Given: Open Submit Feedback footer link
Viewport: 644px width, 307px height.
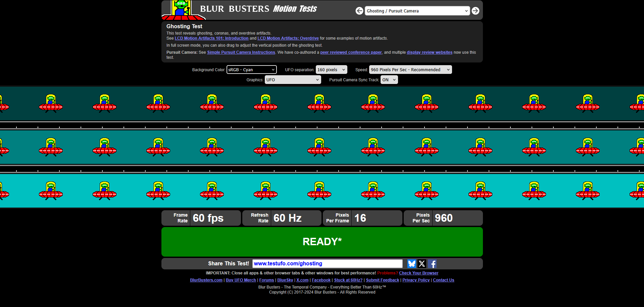Looking at the screenshot, I should point(383,280).
